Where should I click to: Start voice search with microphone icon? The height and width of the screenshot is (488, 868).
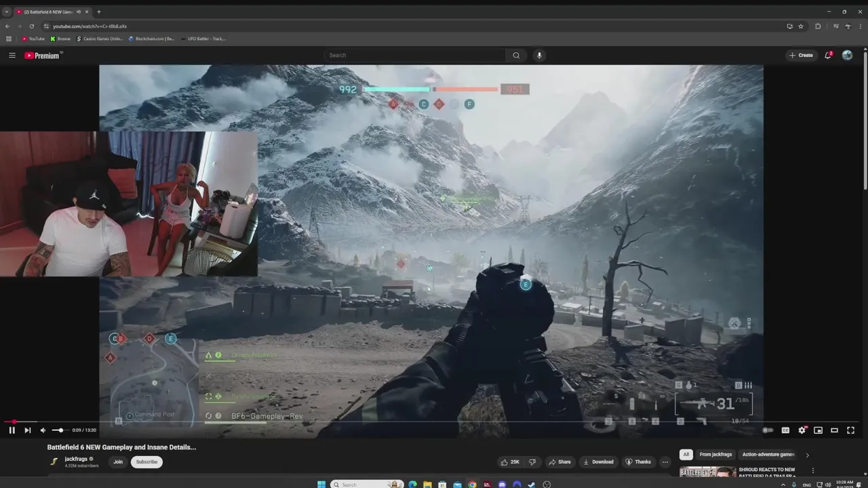coord(539,56)
